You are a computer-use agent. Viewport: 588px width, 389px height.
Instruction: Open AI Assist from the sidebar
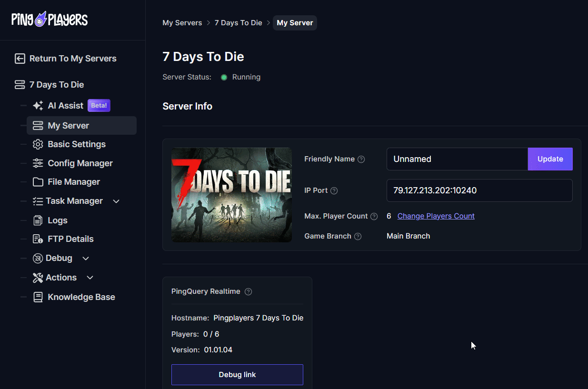click(x=66, y=106)
